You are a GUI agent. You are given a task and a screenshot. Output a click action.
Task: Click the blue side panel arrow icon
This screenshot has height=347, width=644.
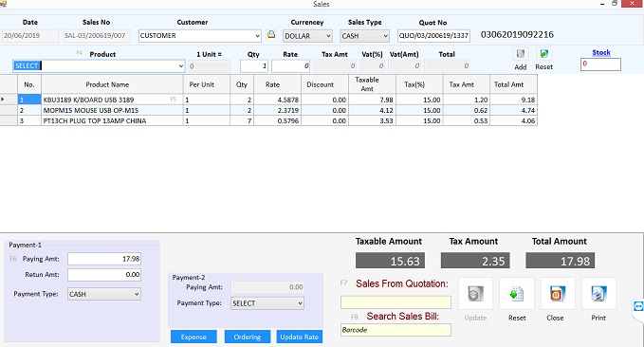(x=638, y=306)
